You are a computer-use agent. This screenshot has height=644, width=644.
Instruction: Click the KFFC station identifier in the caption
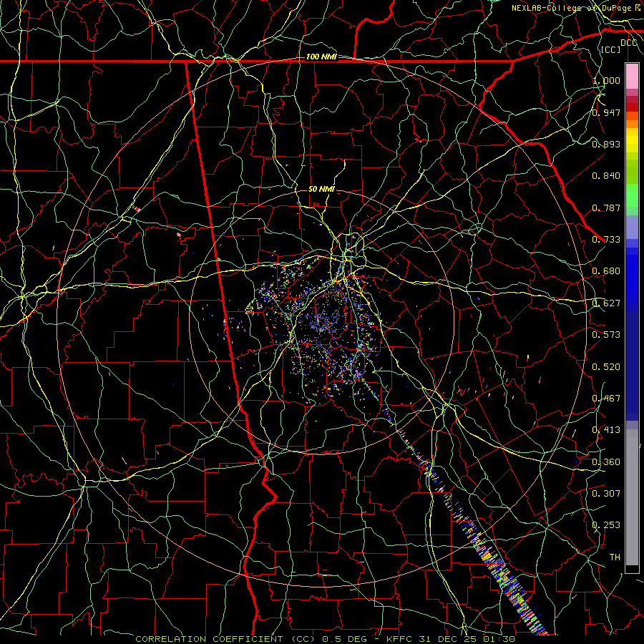click(401, 639)
